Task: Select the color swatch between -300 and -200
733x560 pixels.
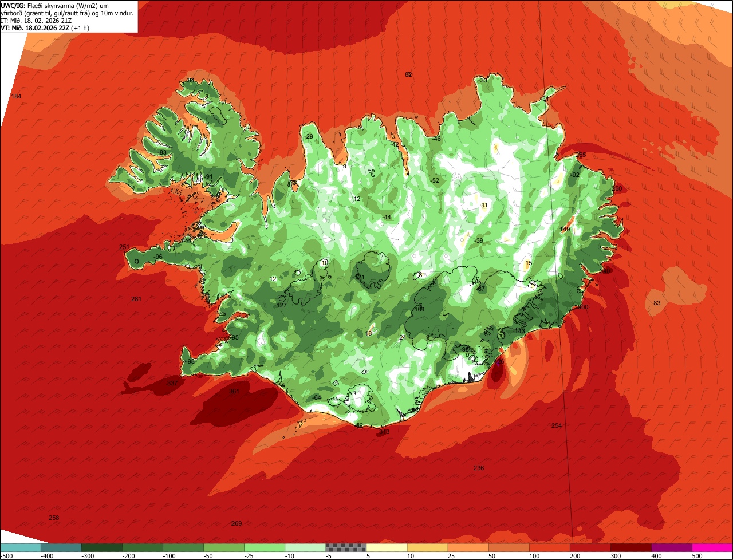Action: (102, 547)
